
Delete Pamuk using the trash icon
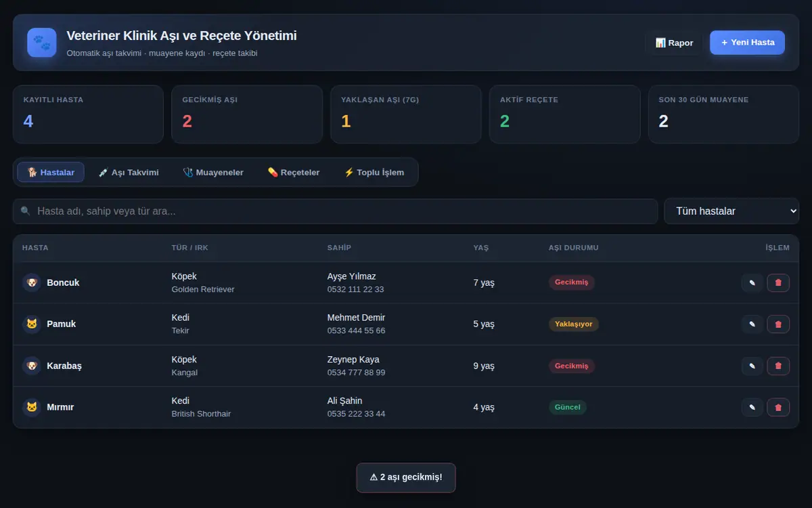[x=778, y=324]
